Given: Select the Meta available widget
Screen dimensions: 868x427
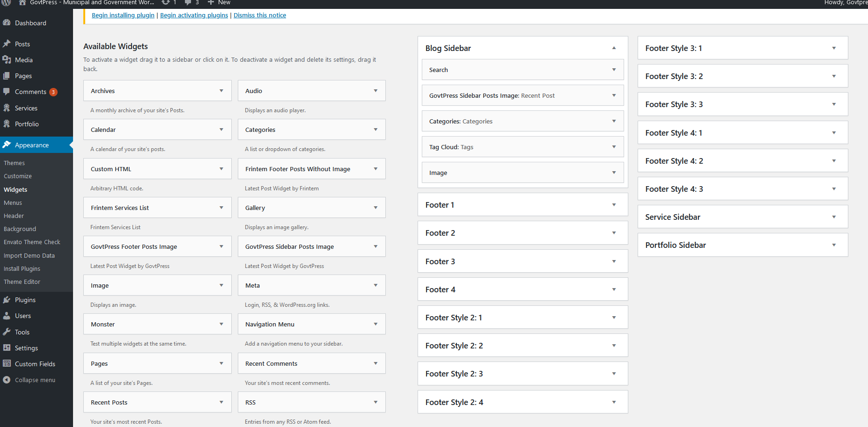Looking at the screenshot, I should tap(312, 285).
